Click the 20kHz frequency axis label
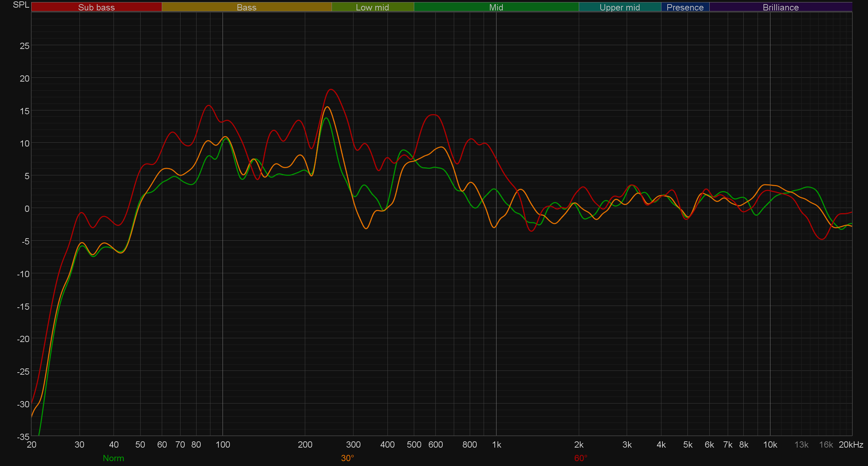The image size is (868, 466). pyautogui.click(x=851, y=444)
